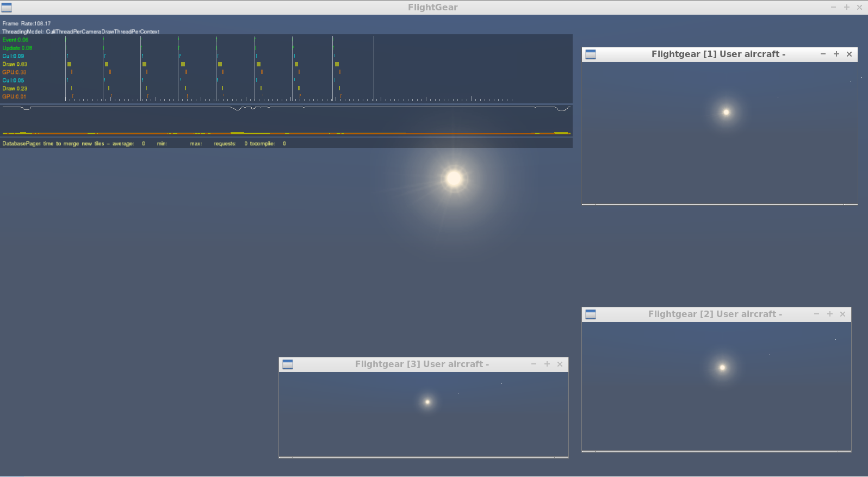Focus the "Flightgear [3] User aircraft -" title
Image resolution: width=868 pixels, height=477 pixels.
point(422,364)
